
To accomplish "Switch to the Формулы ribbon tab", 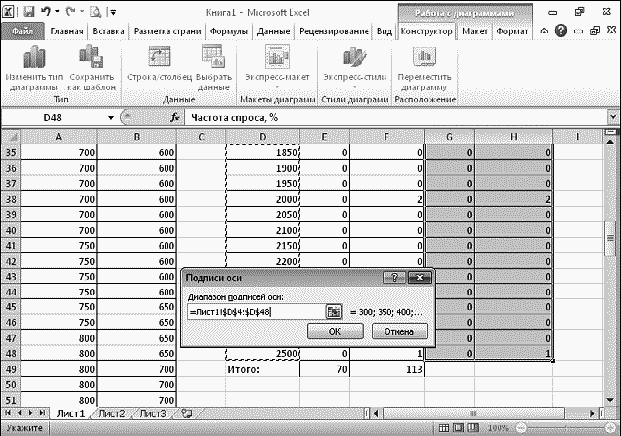I will (x=229, y=32).
